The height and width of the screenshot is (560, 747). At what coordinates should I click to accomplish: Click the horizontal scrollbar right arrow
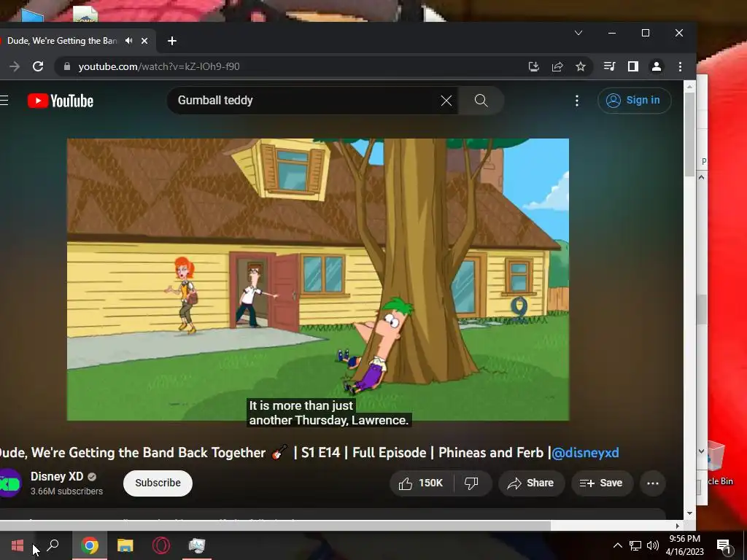(678, 526)
